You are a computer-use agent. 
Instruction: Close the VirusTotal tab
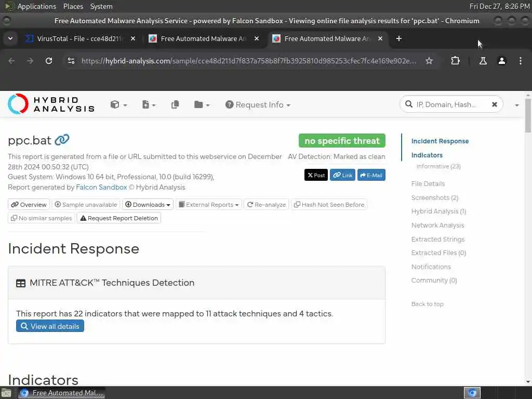[133, 38]
